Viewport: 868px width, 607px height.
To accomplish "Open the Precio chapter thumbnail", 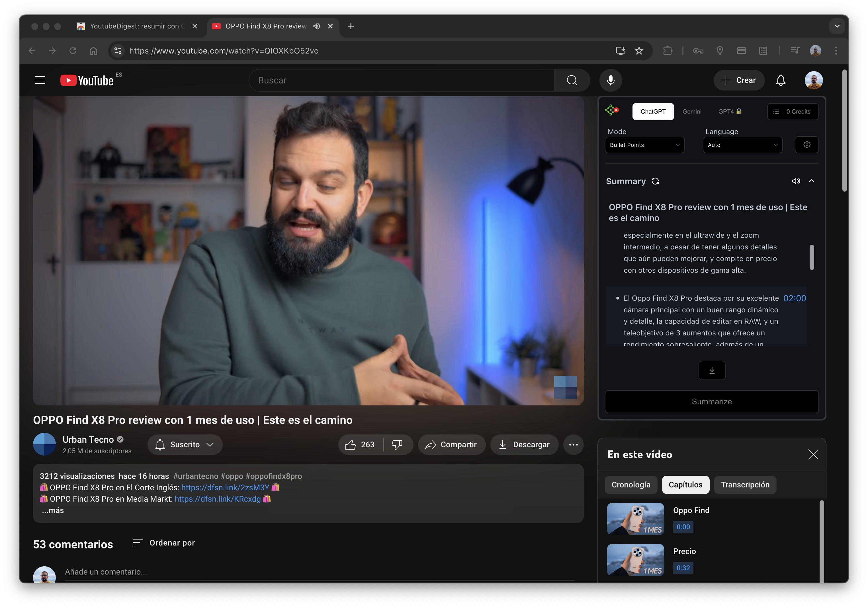I will click(x=635, y=560).
